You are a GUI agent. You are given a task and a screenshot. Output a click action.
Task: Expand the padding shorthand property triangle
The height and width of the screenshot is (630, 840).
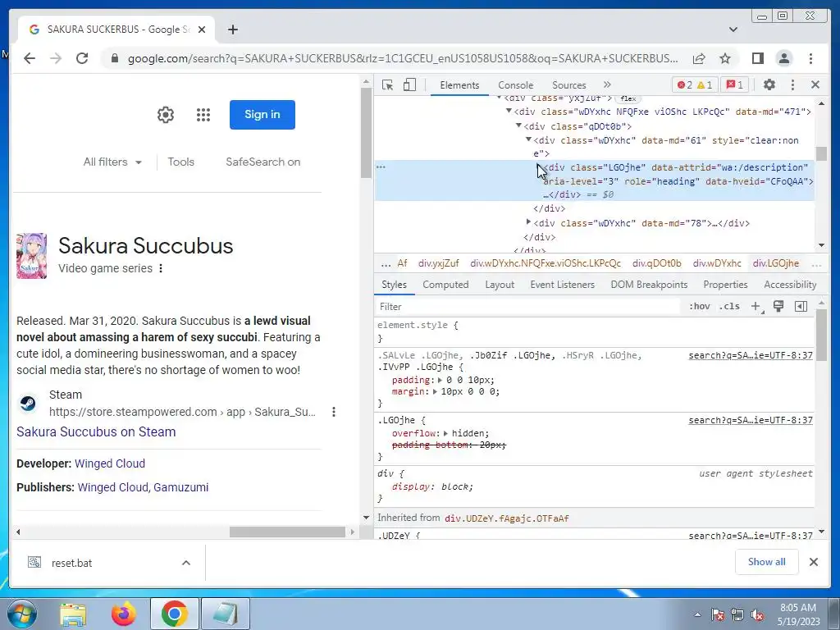tap(440, 380)
